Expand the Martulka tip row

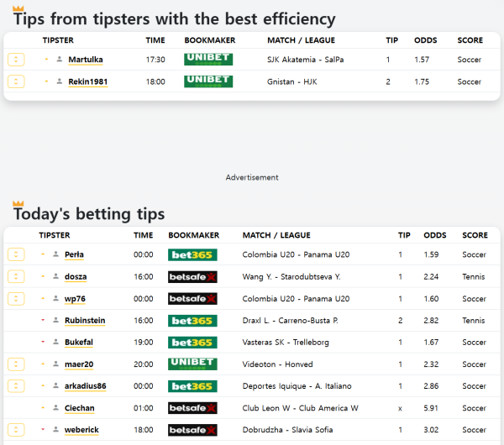(16, 60)
